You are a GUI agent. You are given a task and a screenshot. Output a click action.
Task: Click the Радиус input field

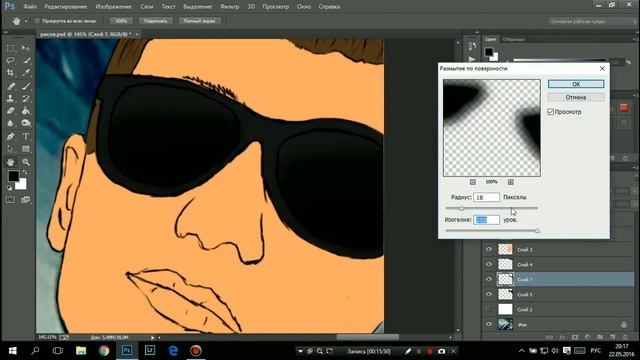click(486, 197)
